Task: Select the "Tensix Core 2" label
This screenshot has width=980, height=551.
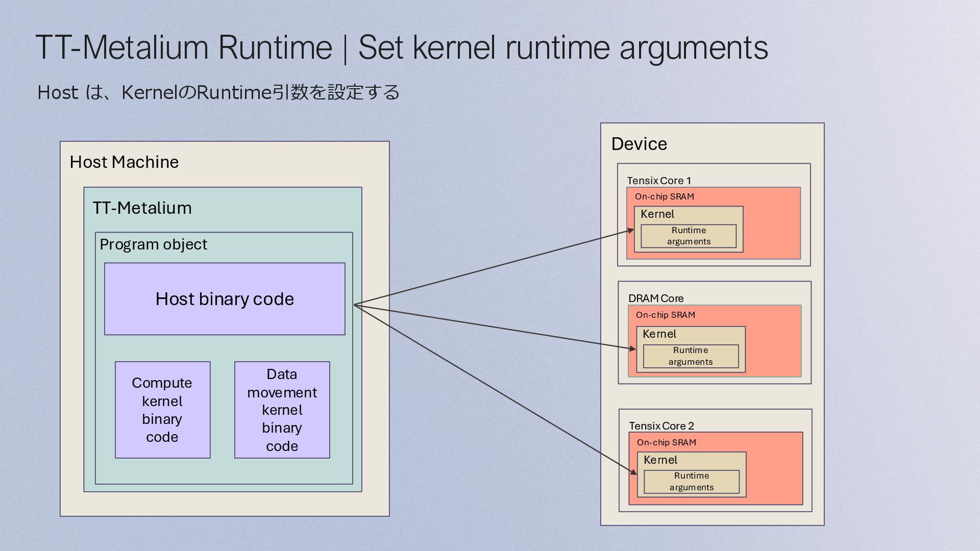Action: tap(661, 426)
